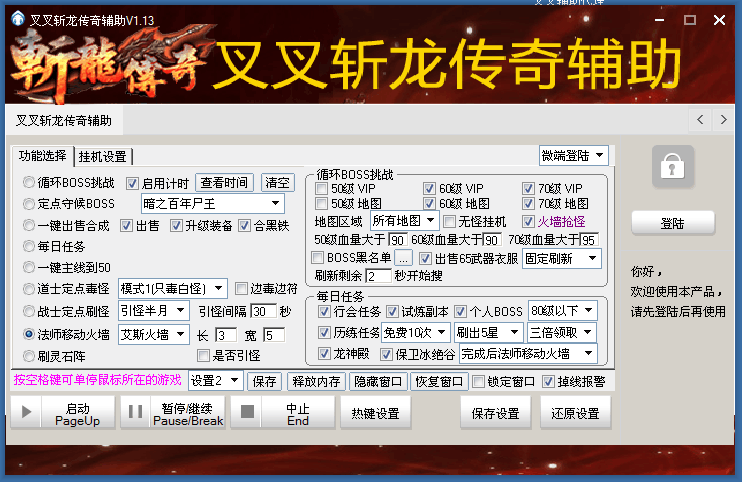The image size is (742, 482).
Task: Minimize the 叉叉斩龙传奇辅助 window
Action: pyautogui.click(x=659, y=20)
